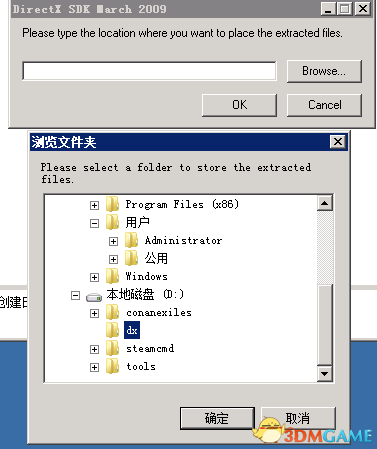Click the 本地磁盘 (D:) drive icon
Viewport: 377px width, 449px height.
coord(94,296)
